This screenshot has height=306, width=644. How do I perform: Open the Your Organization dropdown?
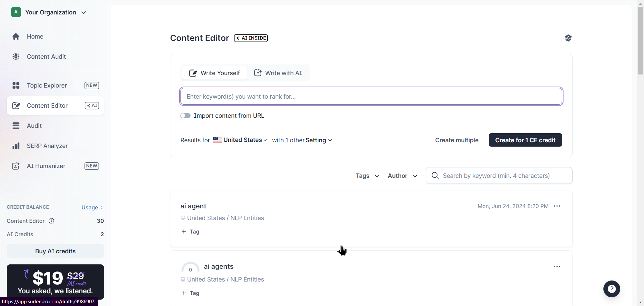click(x=49, y=12)
